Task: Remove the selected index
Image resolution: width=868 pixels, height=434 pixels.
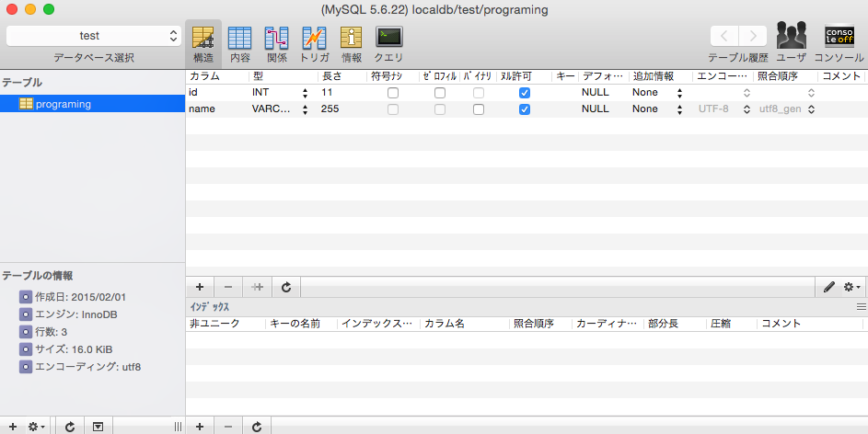Action: tap(228, 427)
